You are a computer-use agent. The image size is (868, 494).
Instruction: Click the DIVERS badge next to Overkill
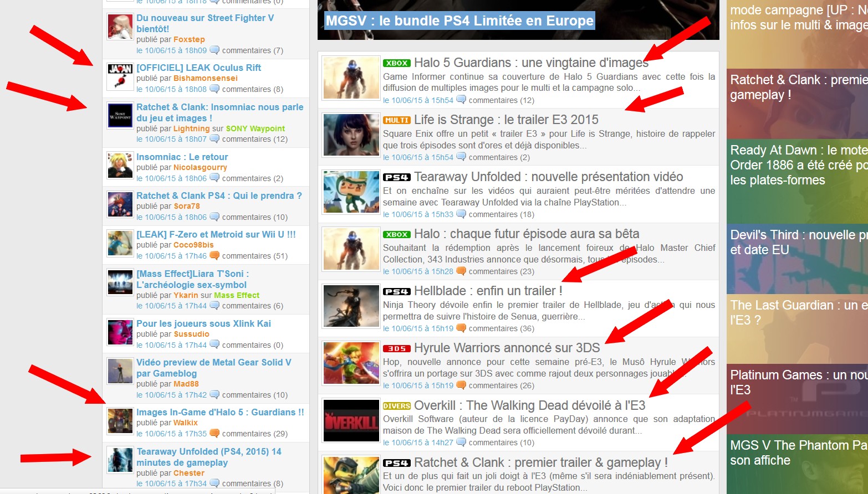point(396,406)
